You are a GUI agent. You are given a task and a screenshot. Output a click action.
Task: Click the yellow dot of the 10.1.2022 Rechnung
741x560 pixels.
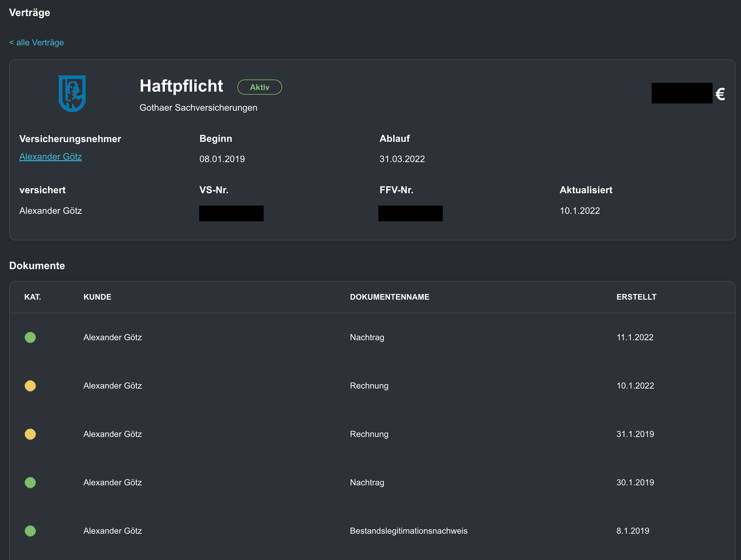point(30,386)
